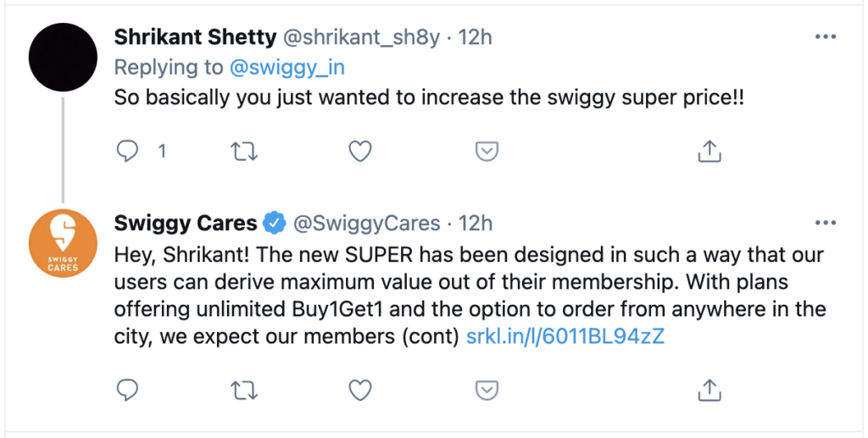Open Shrikant Shetty's black profile picture
Viewport: 868px width, 438px height.
63,58
